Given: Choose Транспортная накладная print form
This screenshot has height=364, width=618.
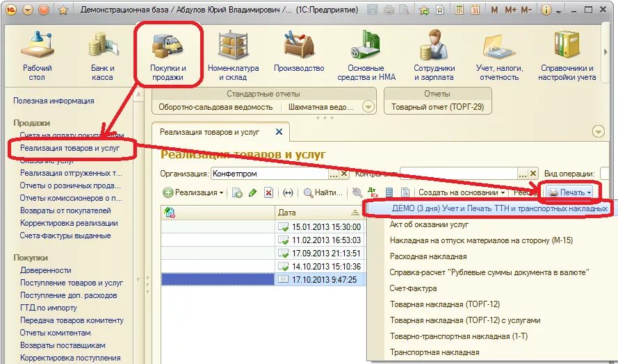Looking at the screenshot, I should pyautogui.click(x=434, y=352).
